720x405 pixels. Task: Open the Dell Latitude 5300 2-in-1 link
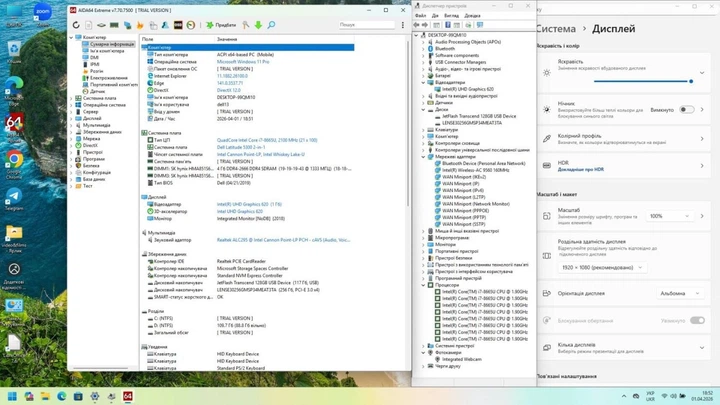[241, 147]
